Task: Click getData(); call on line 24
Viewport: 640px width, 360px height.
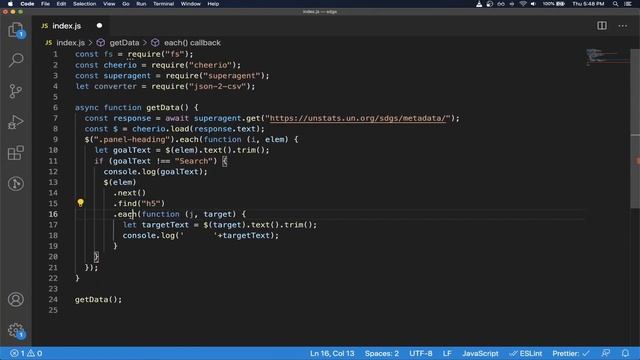Action: 98,299
